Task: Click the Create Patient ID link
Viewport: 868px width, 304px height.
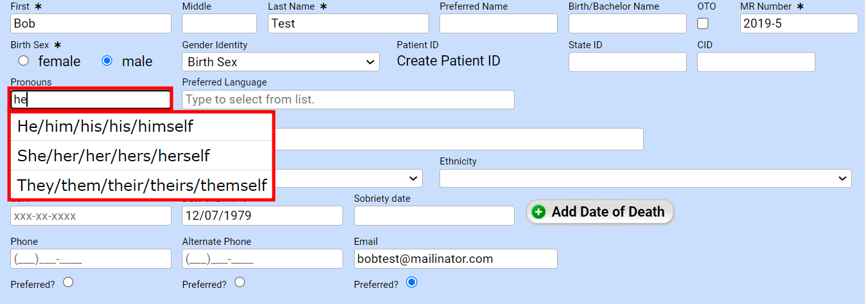Action: (x=448, y=61)
